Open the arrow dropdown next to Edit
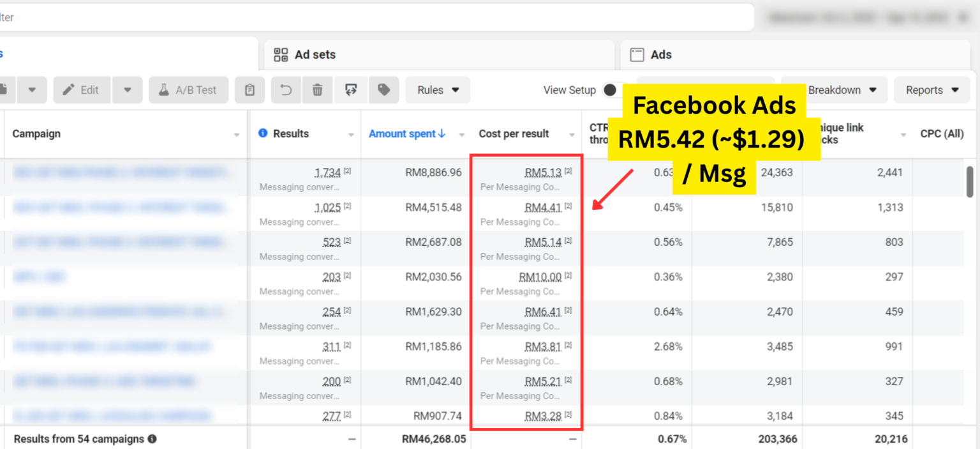 click(128, 90)
